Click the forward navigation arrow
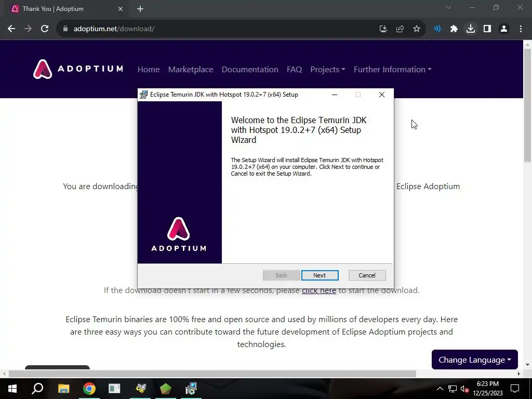Image resolution: width=532 pixels, height=399 pixels. point(28,29)
